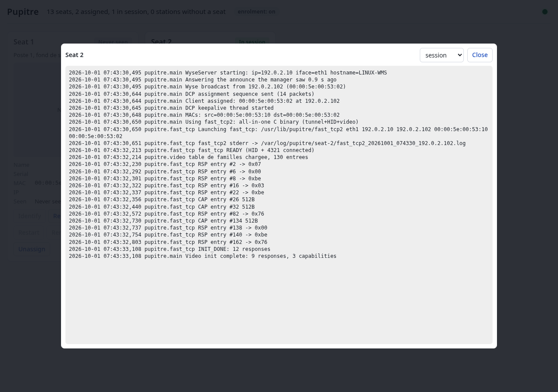Click the Never seen status badge
The height and width of the screenshot is (392, 558).
[113, 42]
